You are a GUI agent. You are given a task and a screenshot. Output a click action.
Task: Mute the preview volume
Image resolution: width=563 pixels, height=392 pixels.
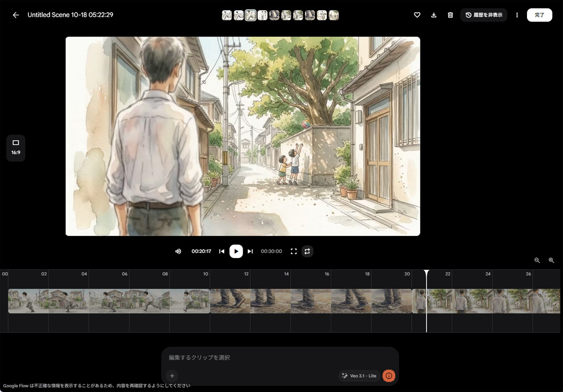[x=178, y=251]
